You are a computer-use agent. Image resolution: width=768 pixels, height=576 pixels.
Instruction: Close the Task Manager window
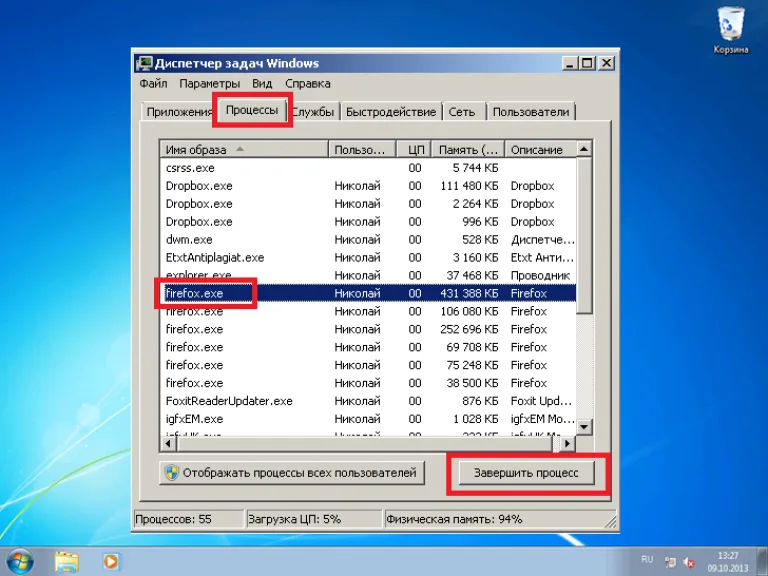[606, 63]
